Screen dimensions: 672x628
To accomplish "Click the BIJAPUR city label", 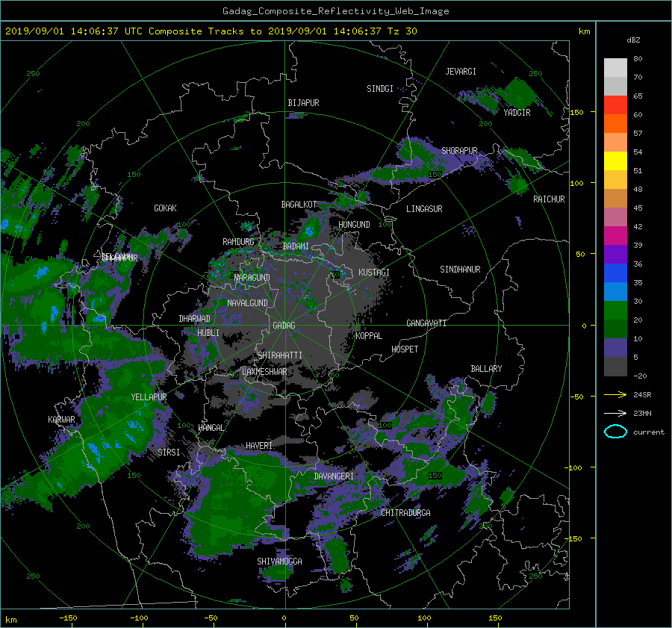I will point(303,103).
